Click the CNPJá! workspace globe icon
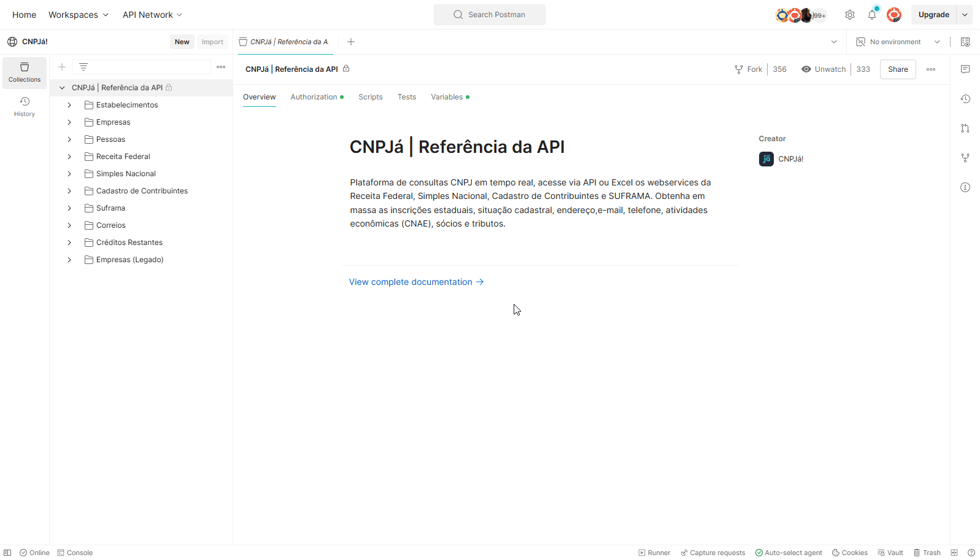 12,42
